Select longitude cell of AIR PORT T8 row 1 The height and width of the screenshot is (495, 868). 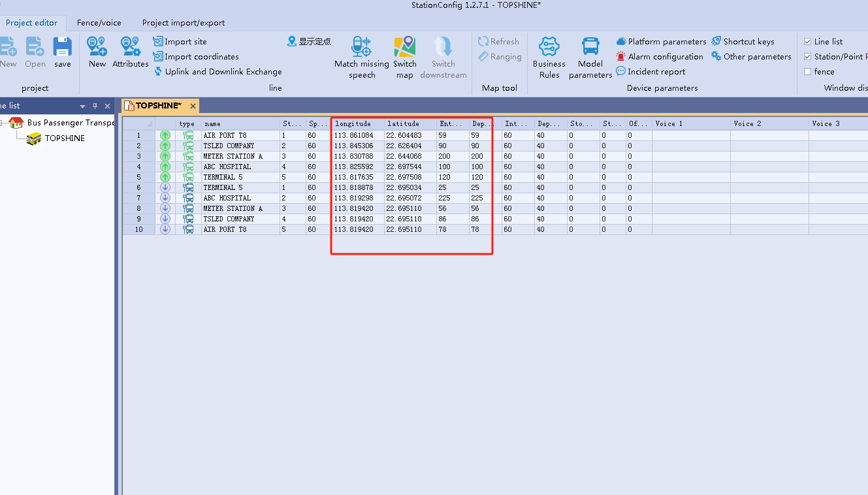coord(354,136)
